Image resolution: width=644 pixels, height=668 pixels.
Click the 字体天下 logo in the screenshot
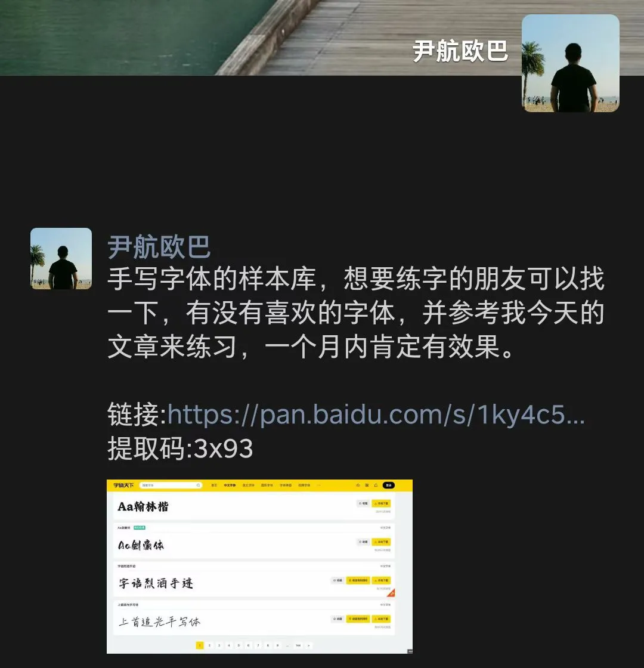(x=123, y=485)
